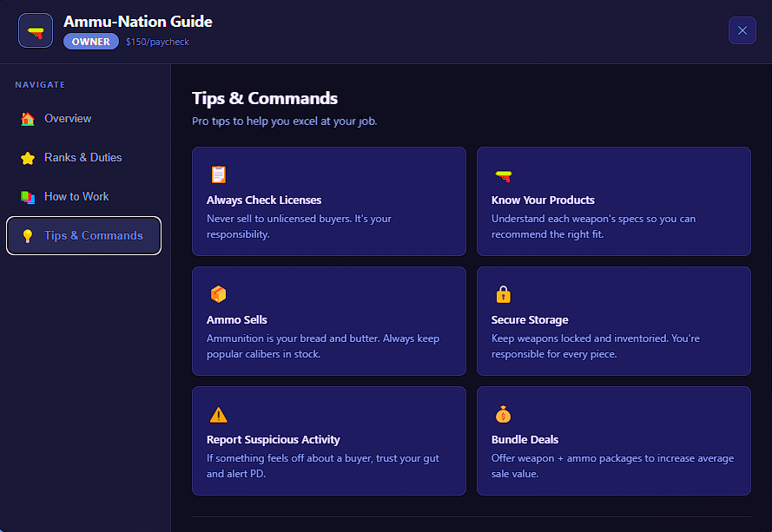Click the Know Your Products card title

pyautogui.click(x=543, y=200)
